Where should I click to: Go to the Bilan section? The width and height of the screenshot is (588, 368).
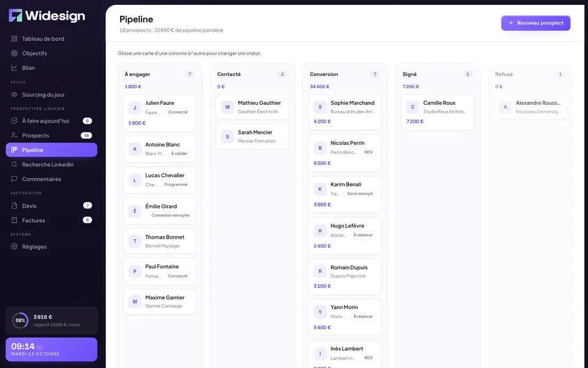51,68
